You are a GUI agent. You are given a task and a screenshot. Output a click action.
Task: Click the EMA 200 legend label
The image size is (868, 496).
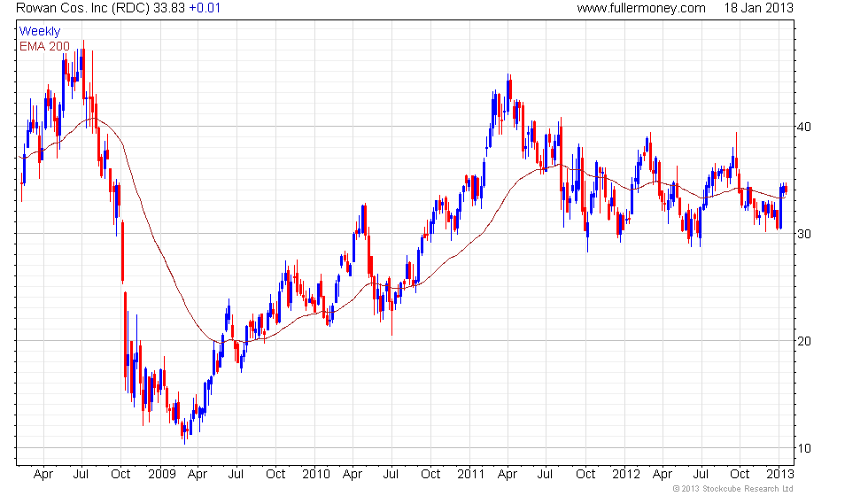point(44,46)
